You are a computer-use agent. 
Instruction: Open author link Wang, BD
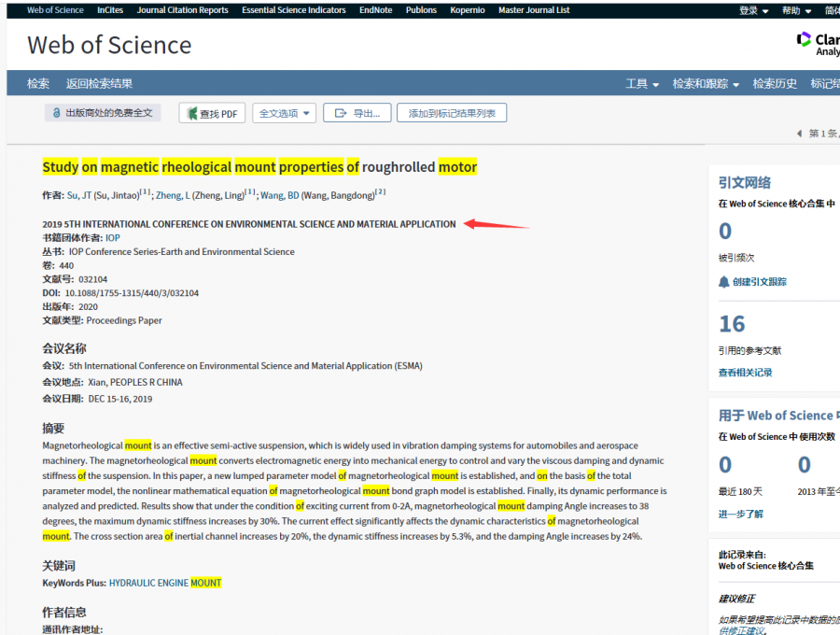point(280,195)
